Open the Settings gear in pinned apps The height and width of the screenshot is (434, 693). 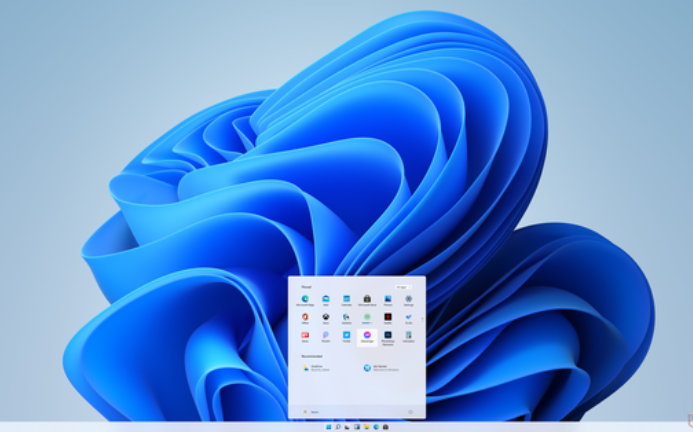pos(408,301)
